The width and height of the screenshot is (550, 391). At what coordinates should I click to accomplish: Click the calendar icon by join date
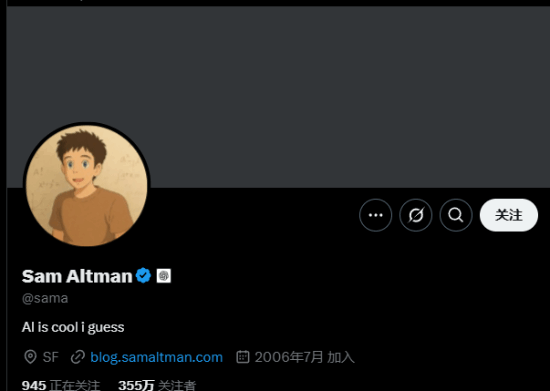click(x=242, y=357)
